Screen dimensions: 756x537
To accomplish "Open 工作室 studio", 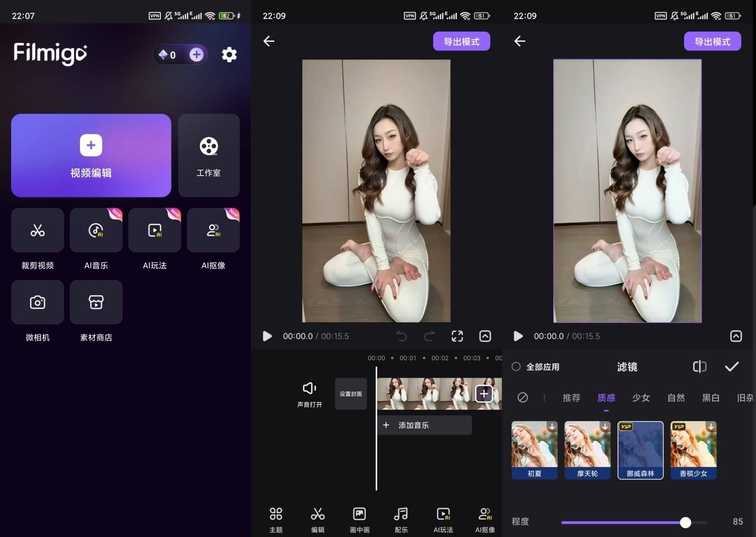I will tap(209, 156).
